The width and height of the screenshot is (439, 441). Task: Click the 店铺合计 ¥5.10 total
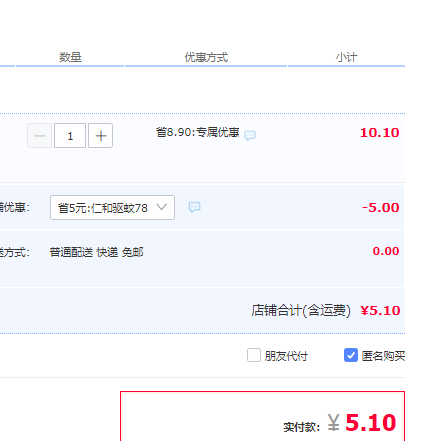tap(326, 310)
